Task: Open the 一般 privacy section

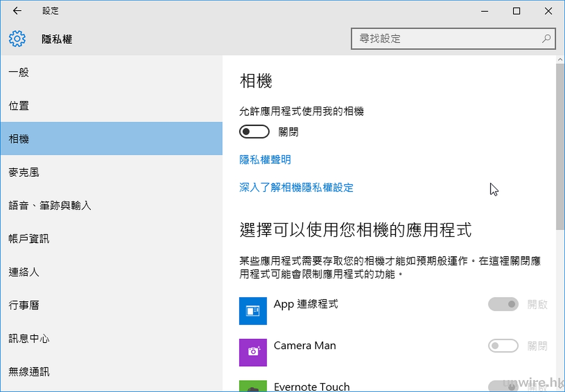Action: (x=19, y=72)
